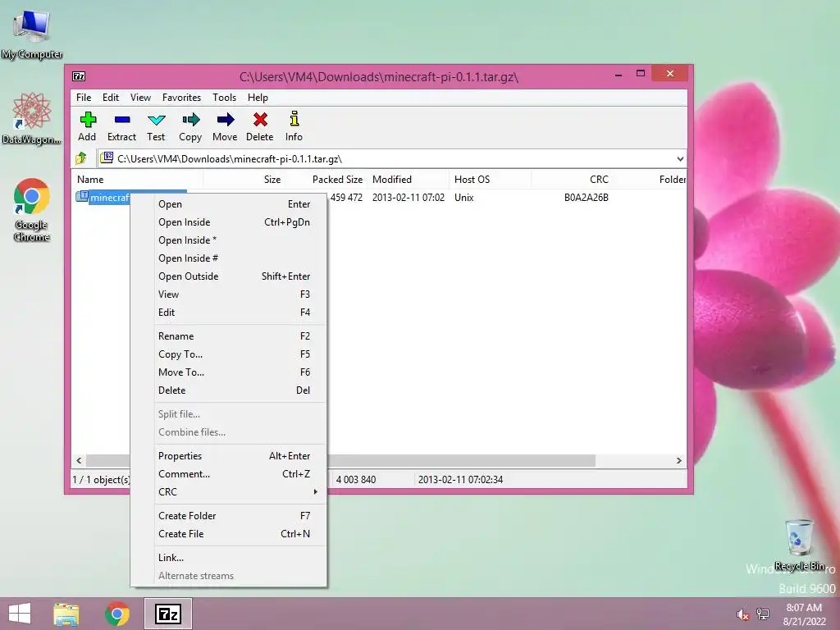This screenshot has width=840, height=630.
Task: Select the minecraft file entry
Action: 110,198
